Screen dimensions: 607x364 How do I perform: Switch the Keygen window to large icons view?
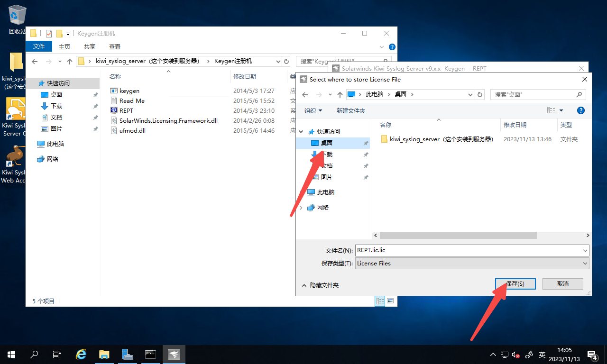click(390, 301)
